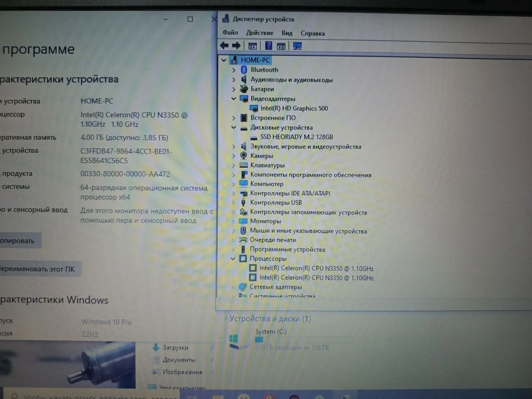The height and width of the screenshot is (399, 532).
Task: Click the Встроенное ПО firmware icon
Action: click(244, 118)
